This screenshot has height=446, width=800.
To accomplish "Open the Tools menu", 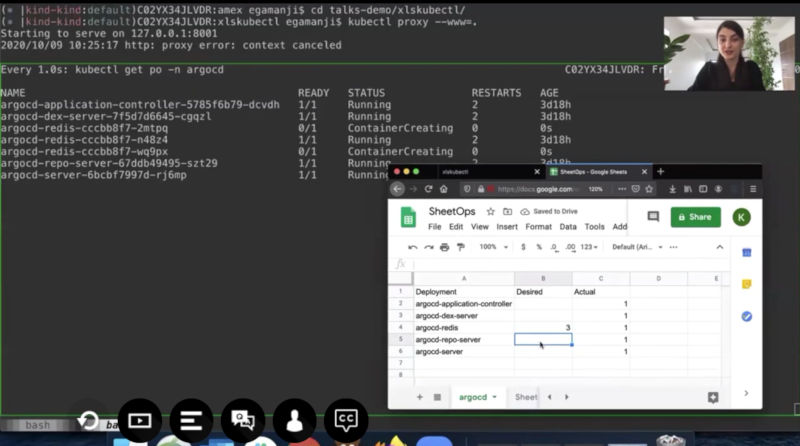I will 594,227.
